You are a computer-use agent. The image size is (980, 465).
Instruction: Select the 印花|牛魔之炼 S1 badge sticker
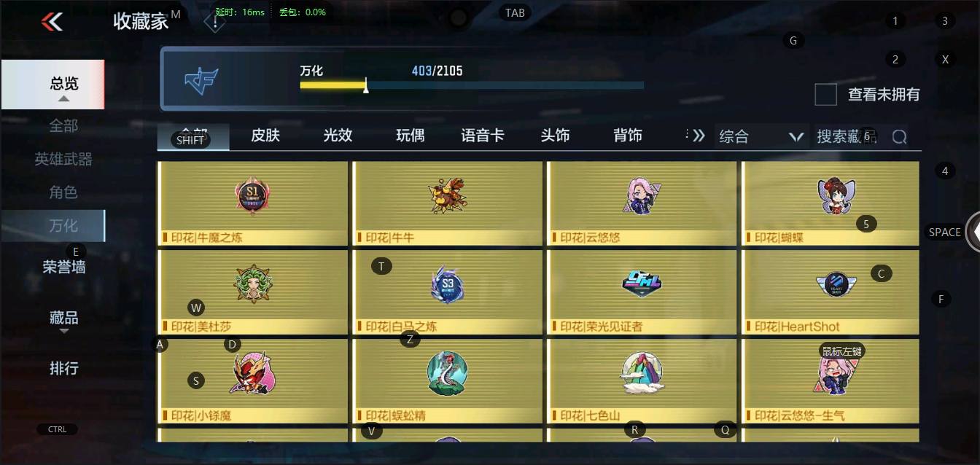point(252,203)
